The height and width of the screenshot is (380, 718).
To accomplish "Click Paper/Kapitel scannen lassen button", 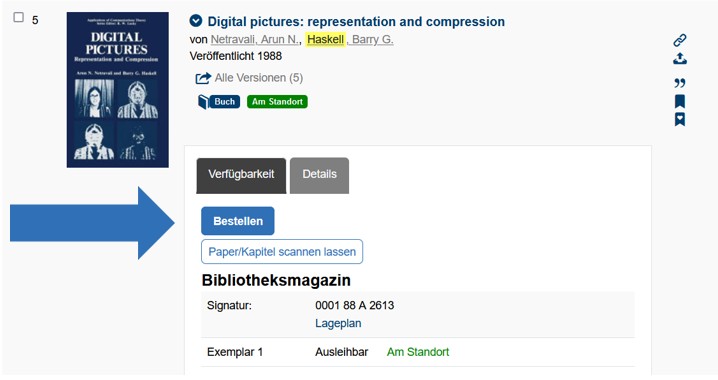I will tap(282, 252).
